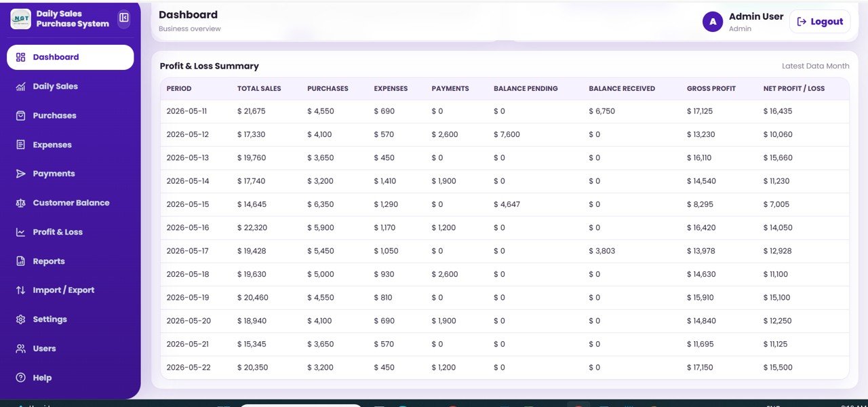Click the TOTAL SALES column header
The image size is (868, 407).
(259, 89)
